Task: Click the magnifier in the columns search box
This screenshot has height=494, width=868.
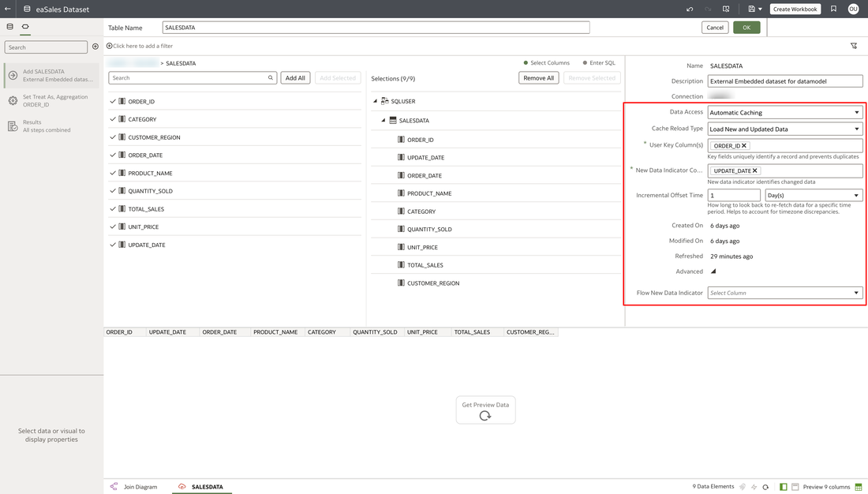Action: tap(271, 78)
